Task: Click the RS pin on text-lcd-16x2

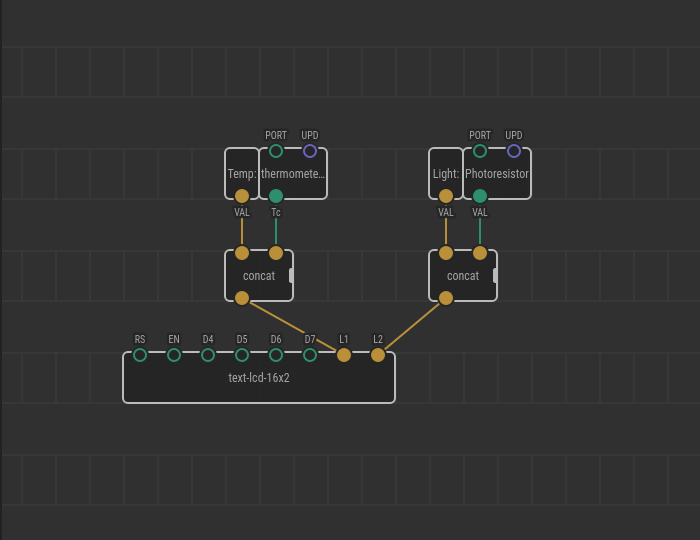Action: pyautogui.click(x=140, y=355)
